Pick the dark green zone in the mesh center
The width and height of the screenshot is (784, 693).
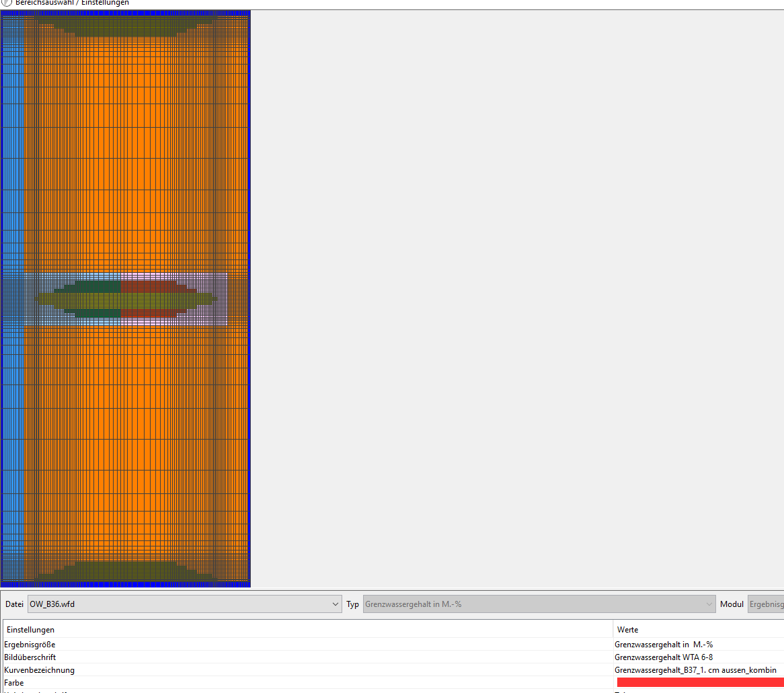pos(94,287)
